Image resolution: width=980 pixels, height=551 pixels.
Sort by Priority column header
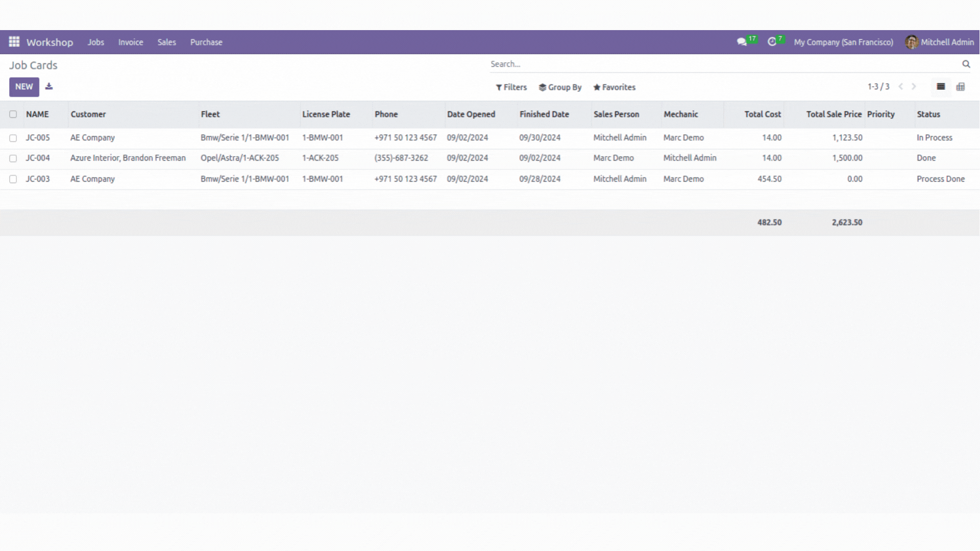pos(881,114)
